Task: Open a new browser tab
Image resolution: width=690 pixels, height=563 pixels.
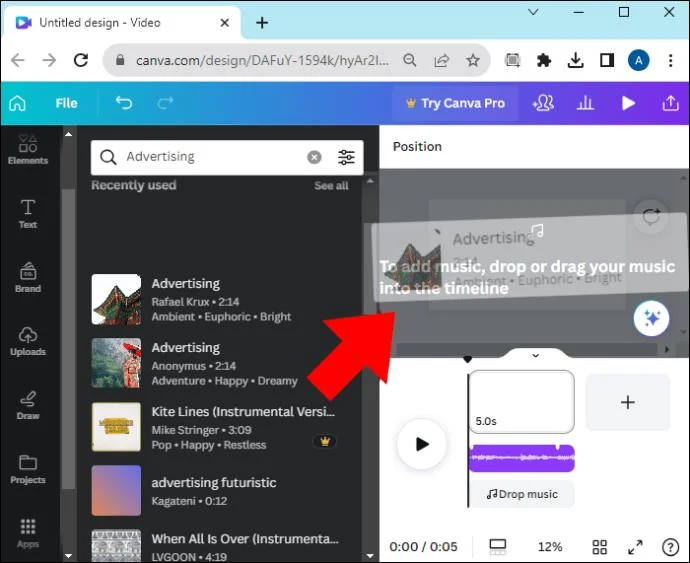Action: [x=262, y=22]
